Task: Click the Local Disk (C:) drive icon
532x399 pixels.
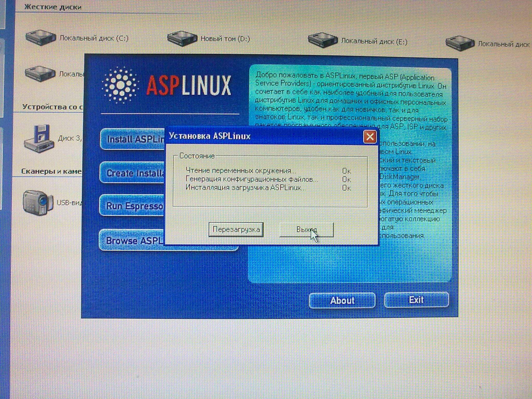Action: 41,38
